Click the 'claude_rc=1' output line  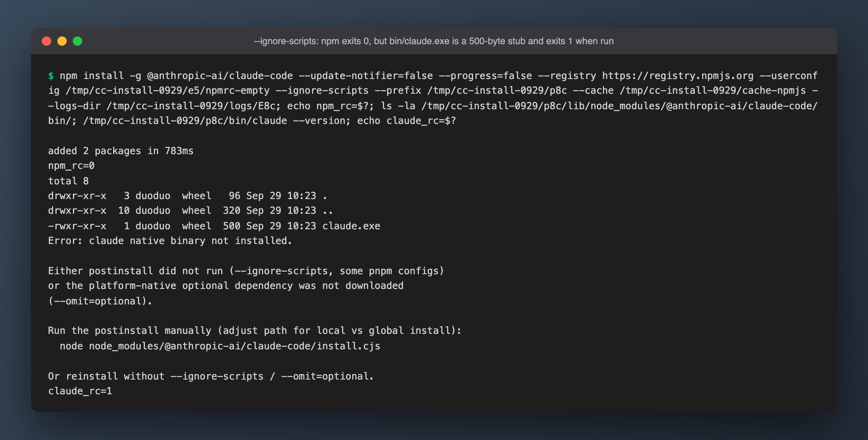tap(80, 391)
